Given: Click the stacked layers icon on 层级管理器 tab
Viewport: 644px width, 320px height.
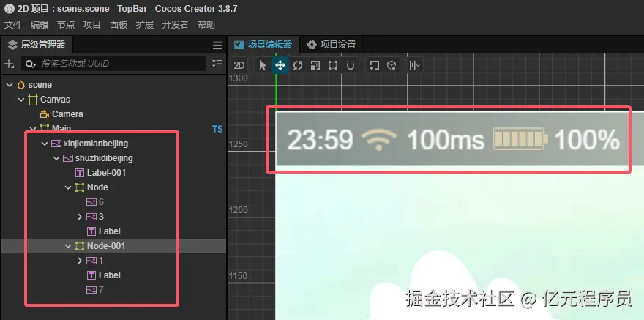Looking at the screenshot, I should [x=12, y=45].
